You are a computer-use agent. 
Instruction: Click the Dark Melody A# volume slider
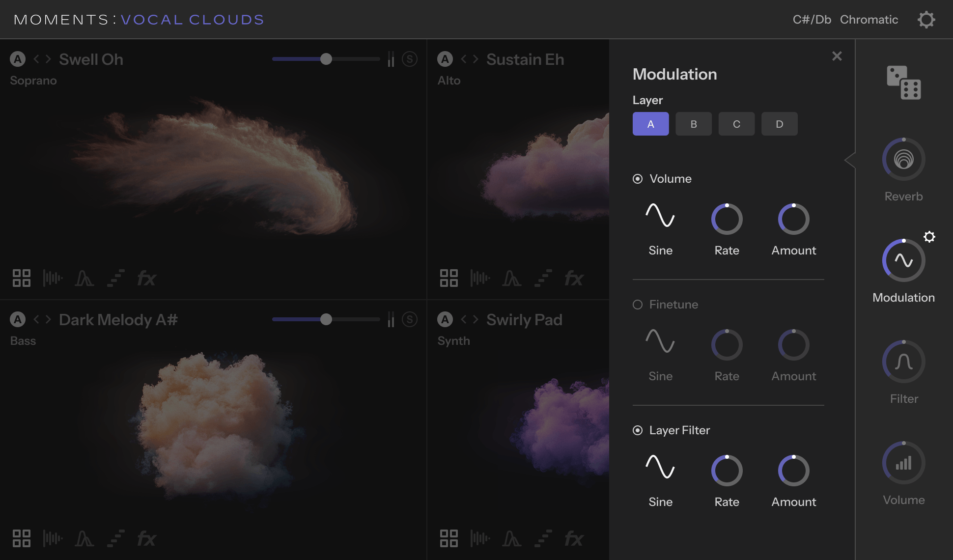coord(326,319)
